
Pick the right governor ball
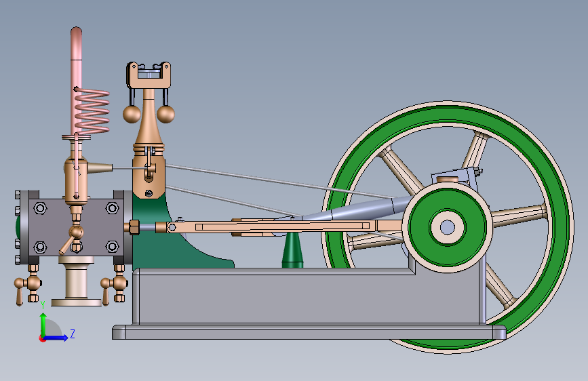point(165,114)
